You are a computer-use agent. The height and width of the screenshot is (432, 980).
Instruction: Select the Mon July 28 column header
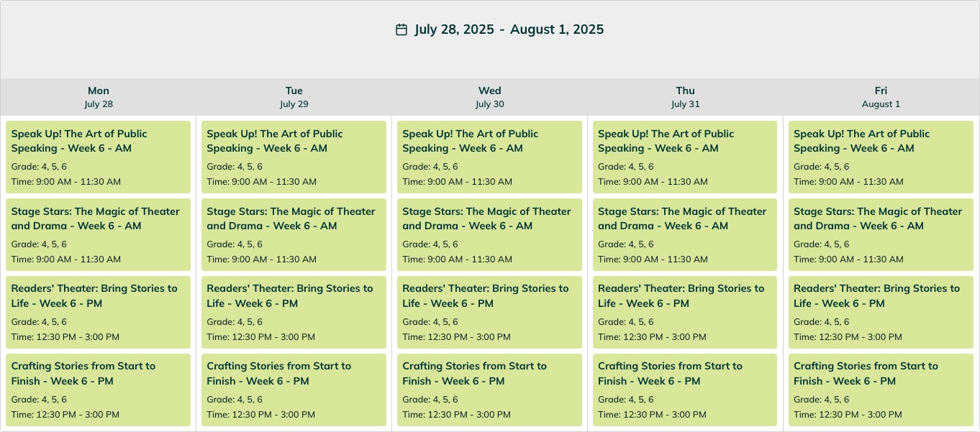pos(99,97)
